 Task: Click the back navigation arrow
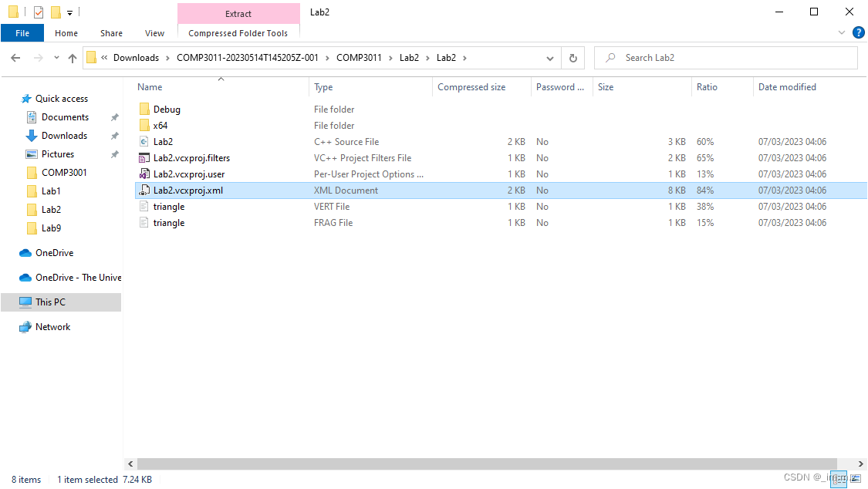tap(15, 57)
